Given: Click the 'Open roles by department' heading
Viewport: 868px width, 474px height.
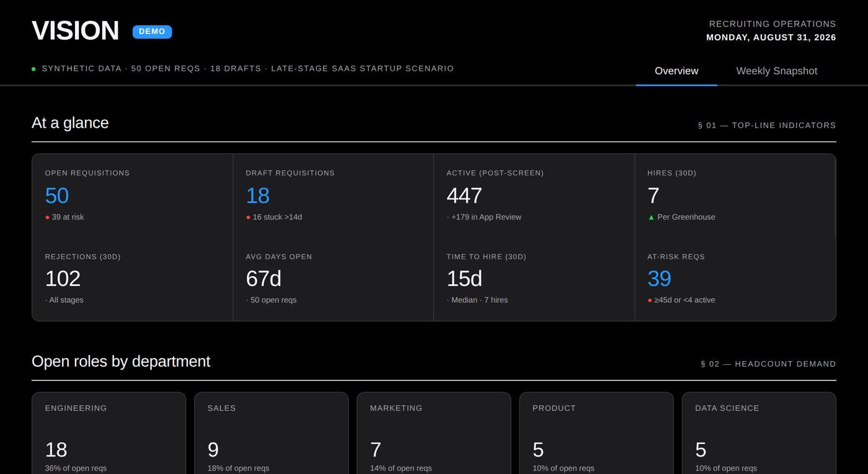Looking at the screenshot, I should pyautogui.click(x=121, y=362).
